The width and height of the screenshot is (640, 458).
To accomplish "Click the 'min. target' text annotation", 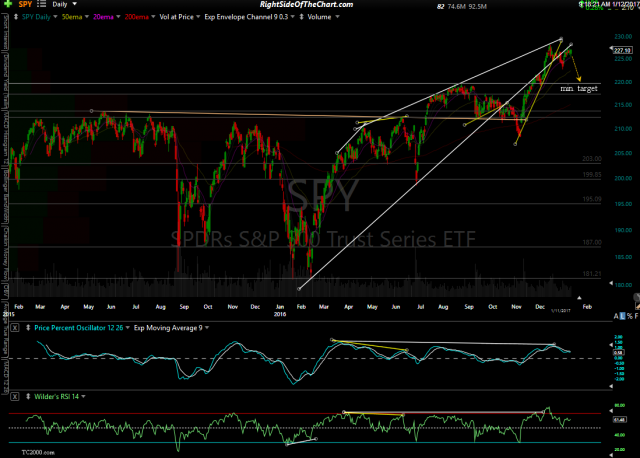I will coord(579,88).
